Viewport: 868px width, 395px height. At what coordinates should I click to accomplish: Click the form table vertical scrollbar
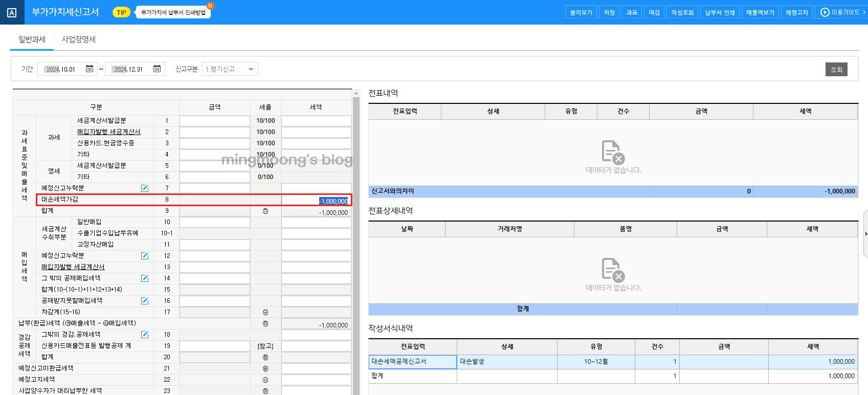point(356,246)
